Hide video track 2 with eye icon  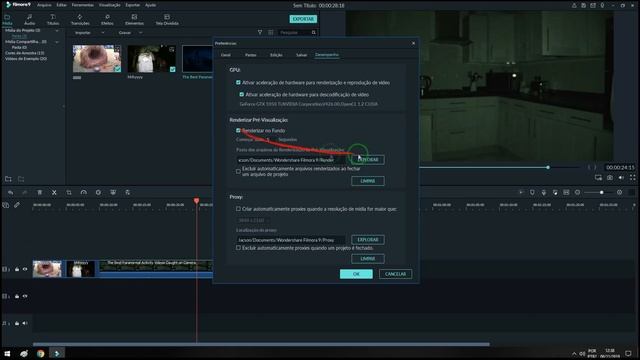coord(25,296)
